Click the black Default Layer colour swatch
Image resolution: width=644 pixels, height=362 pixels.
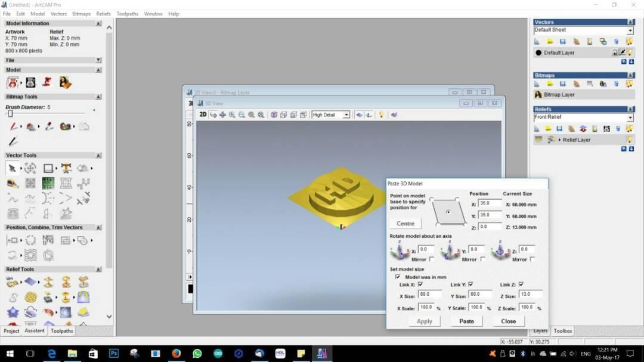(538, 52)
